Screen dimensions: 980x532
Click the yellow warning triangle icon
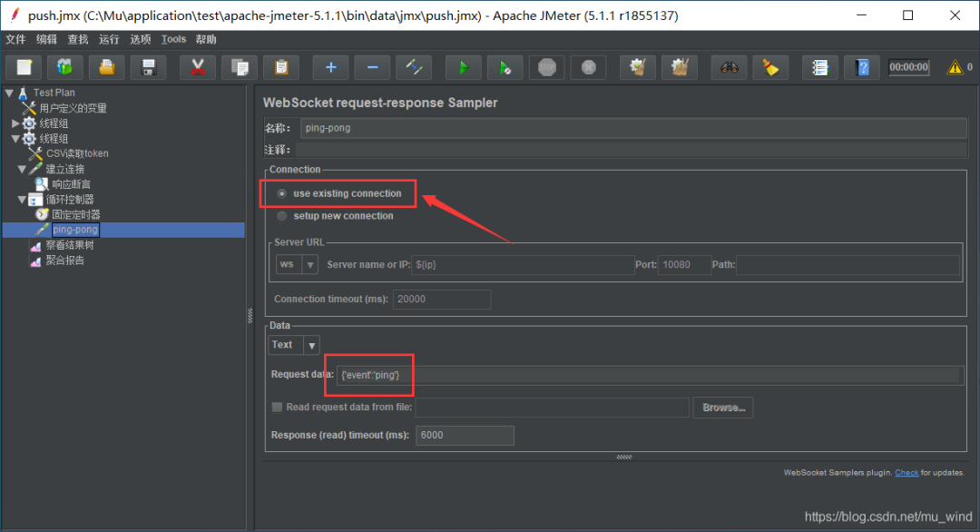pyautogui.click(x=955, y=67)
